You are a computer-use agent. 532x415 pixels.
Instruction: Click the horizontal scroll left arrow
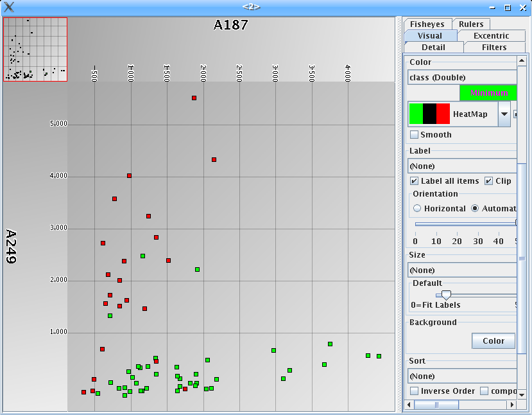pyautogui.click(x=409, y=405)
